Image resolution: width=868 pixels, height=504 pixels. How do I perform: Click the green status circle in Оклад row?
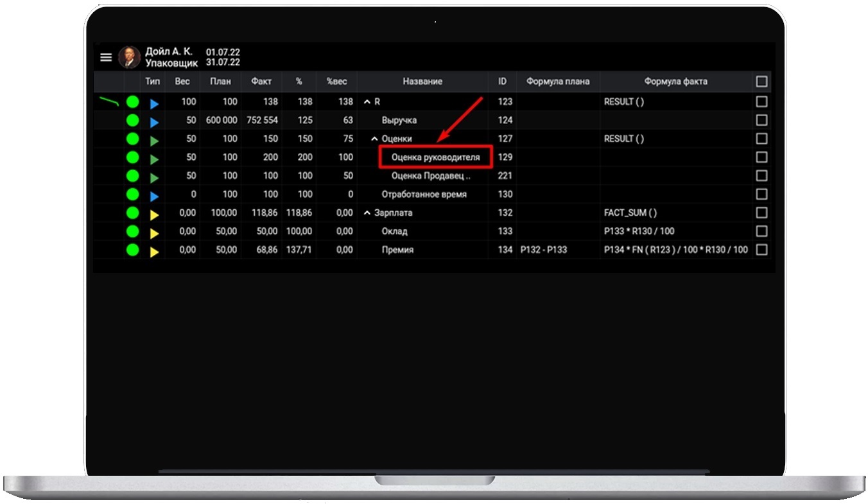[132, 231]
